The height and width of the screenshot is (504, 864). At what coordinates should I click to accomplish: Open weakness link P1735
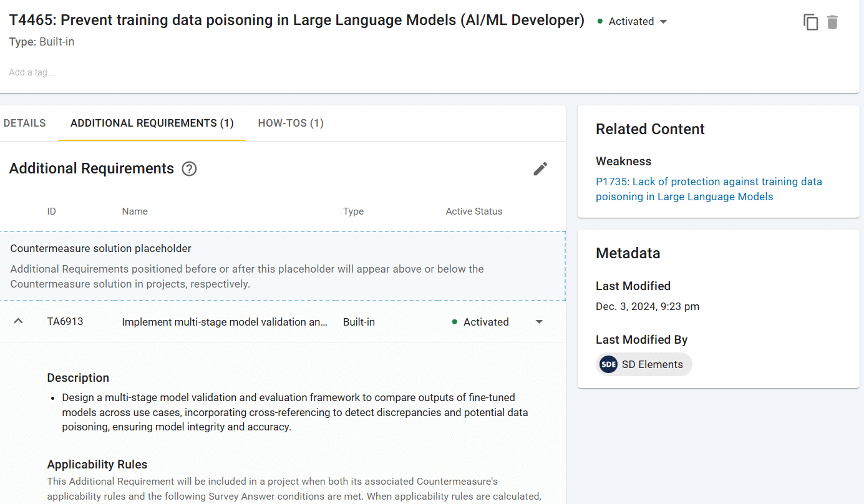coord(709,189)
